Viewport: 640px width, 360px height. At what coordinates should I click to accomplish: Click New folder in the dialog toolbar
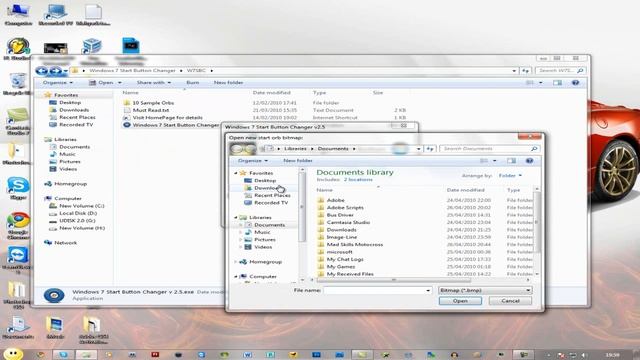(298, 161)
